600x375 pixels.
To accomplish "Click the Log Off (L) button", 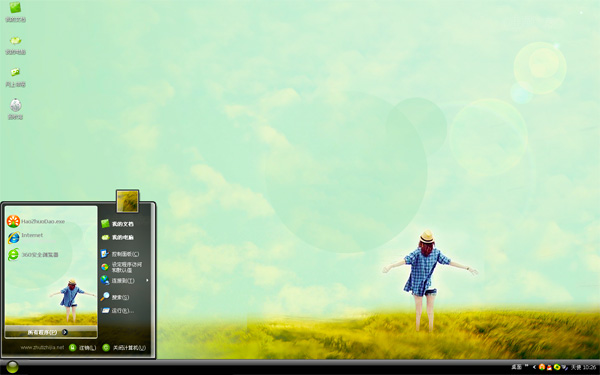I will pyautogui.click(x=83, y=347).
